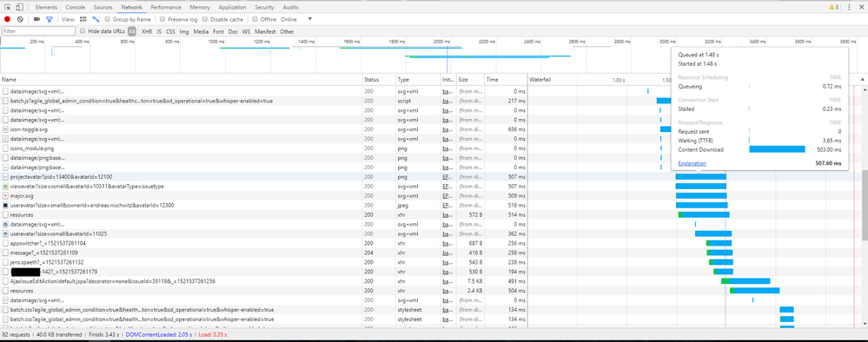Click the 82 requests status bar summary
Image resolution: width=868 pixels, height=342 pixels.
coord(16,335)
